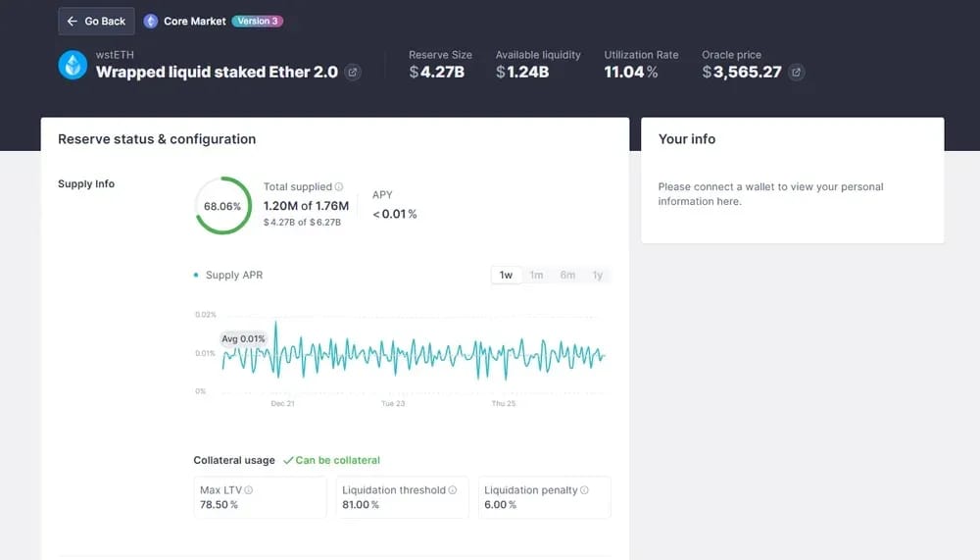Click the 'Tue 23' chart axis label
This screenshot has height=560, width=980.
tap(393, 404)
